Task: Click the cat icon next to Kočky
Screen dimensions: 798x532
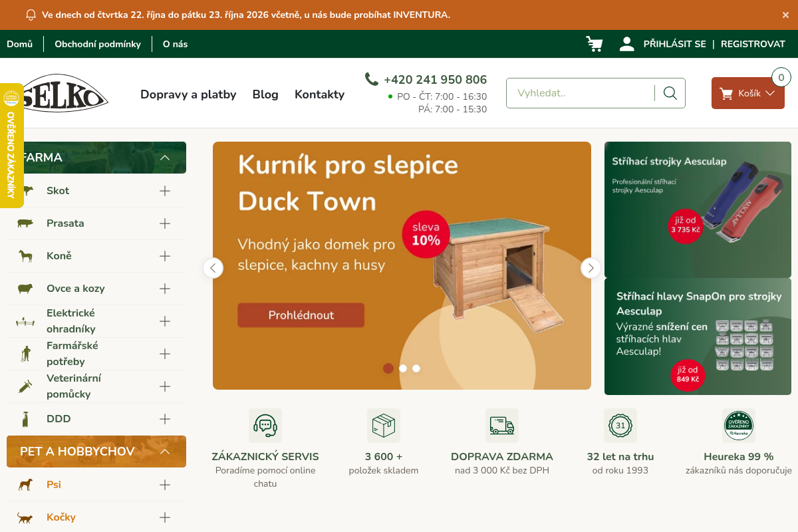Action: 25,517
